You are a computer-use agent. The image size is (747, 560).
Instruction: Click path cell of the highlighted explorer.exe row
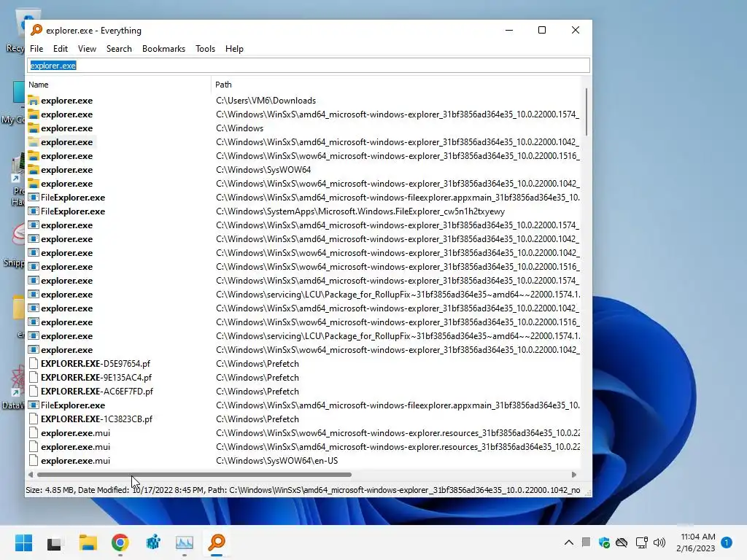tap(398, 142)
